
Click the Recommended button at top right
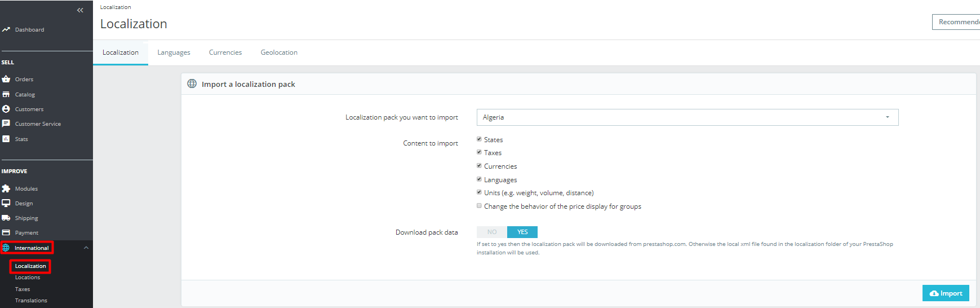pos(956,22)
